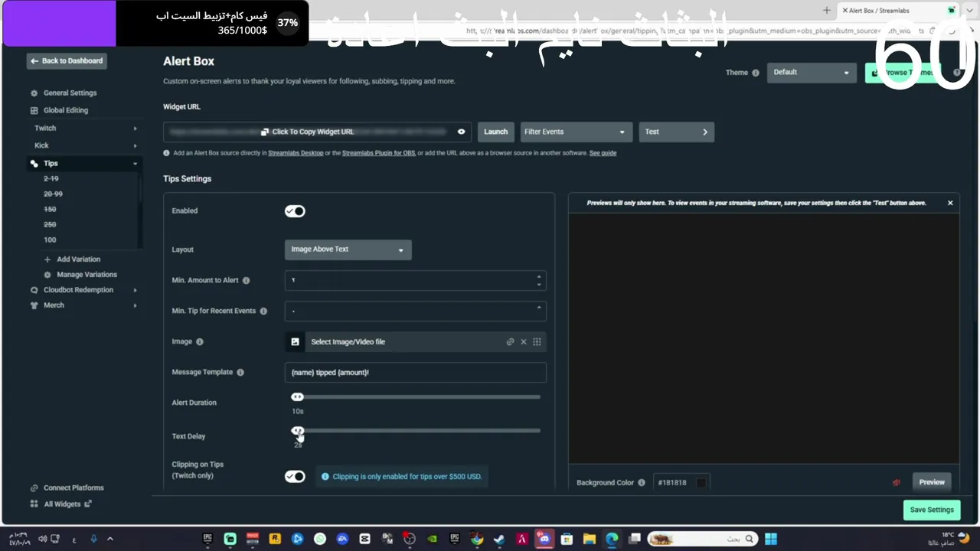Click the Alert Duration slider handle

coord(297,397)
